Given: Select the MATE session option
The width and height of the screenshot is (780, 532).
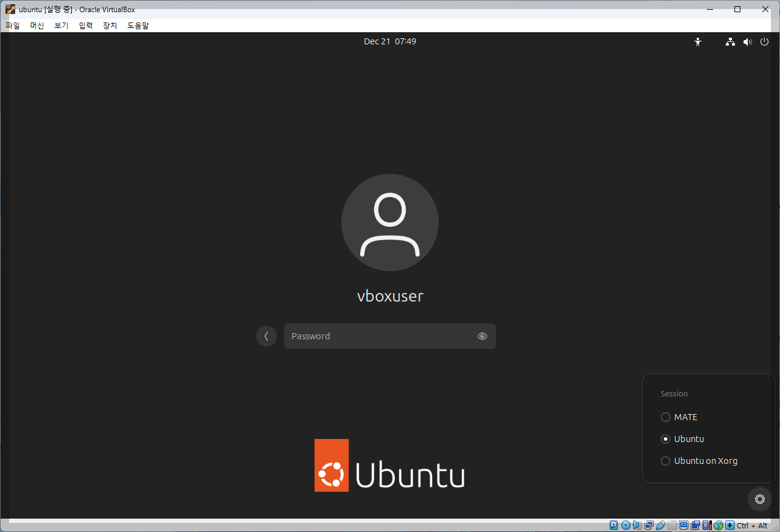Looking at the screenshot, I should pos(679,417).
